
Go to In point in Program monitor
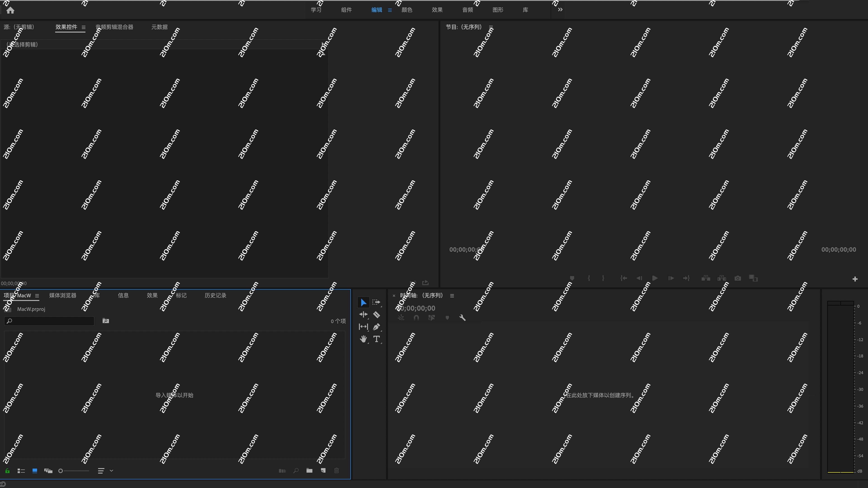624,278
